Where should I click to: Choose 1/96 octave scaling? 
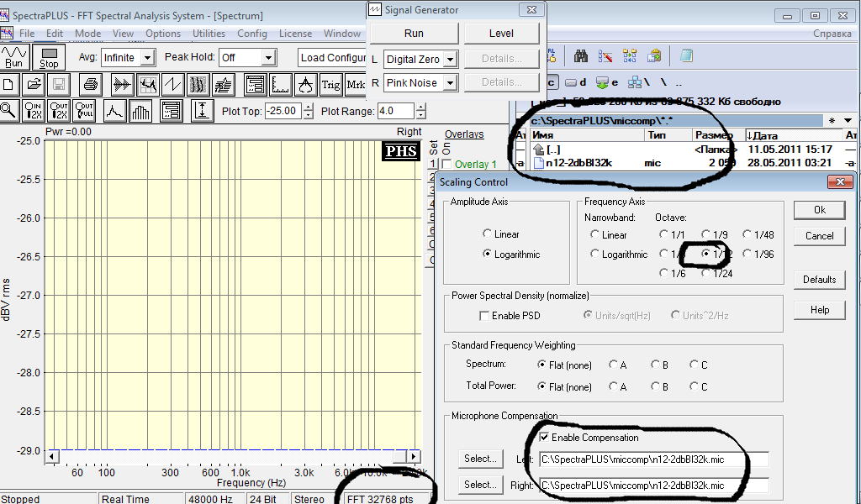coord(747,254)
